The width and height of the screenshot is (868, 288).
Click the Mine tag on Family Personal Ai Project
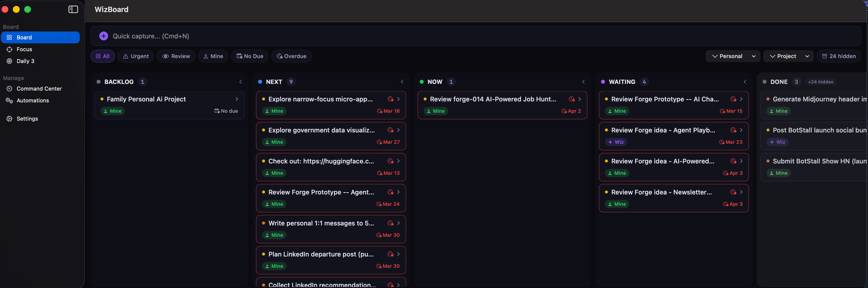[x=113, y=111]
